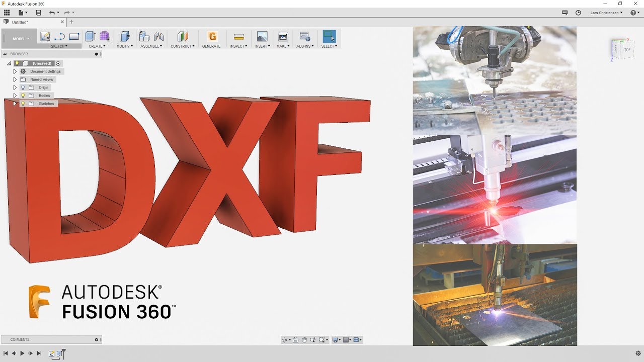Viewport: 644px width, 362px height.
Task: Open the MODIFY menu
Action: tap(125, 46)
